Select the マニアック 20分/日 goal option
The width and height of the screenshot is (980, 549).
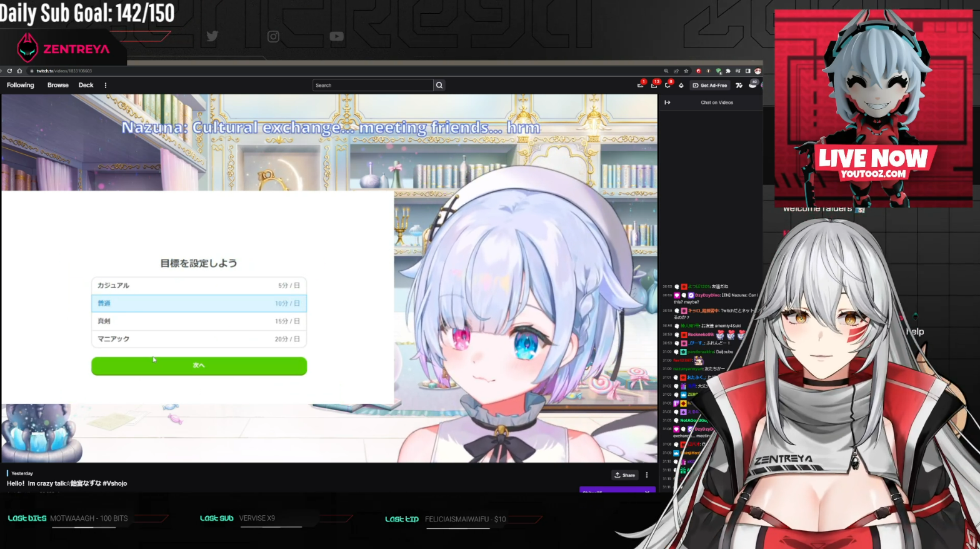pos(199,339)
